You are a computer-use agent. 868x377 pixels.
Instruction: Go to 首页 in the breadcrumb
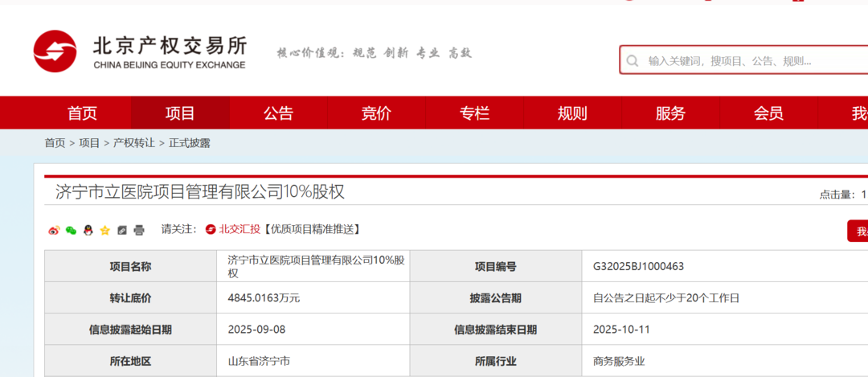pos(55,143)
